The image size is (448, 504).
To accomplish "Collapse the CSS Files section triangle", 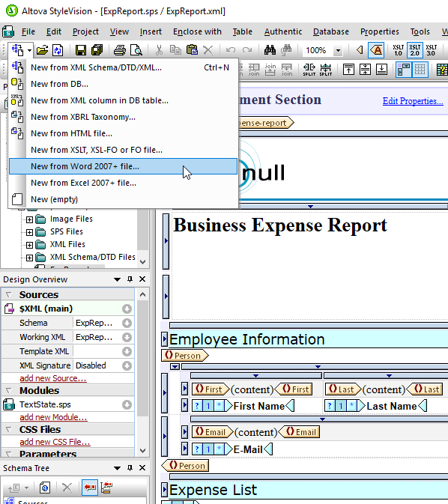I will [9, 429].
